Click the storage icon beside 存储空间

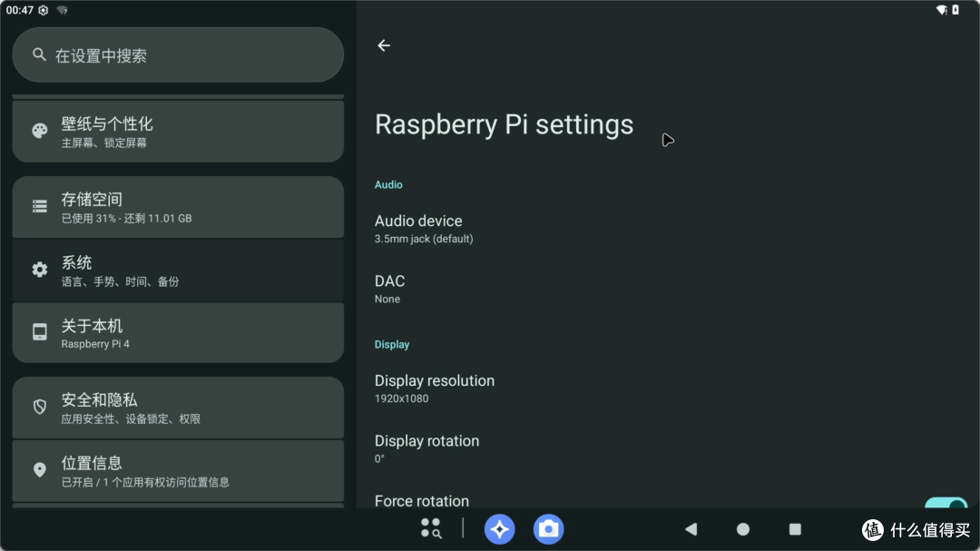(39, 206)
